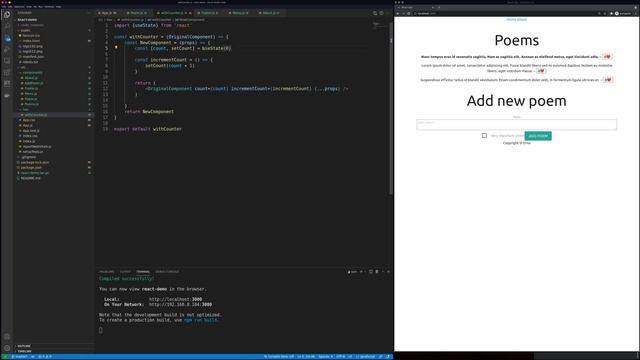Click the npm run build link in terminal

point(200,320)
